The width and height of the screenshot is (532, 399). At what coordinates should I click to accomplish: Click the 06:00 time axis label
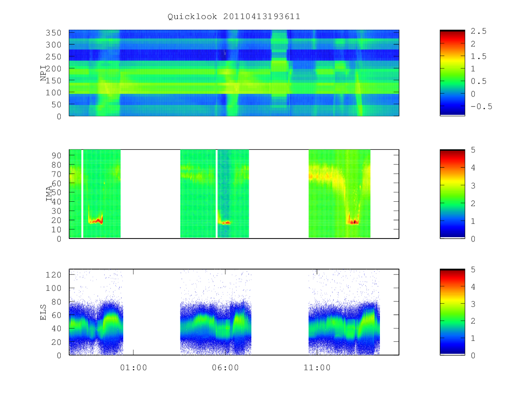click(225, 368)
